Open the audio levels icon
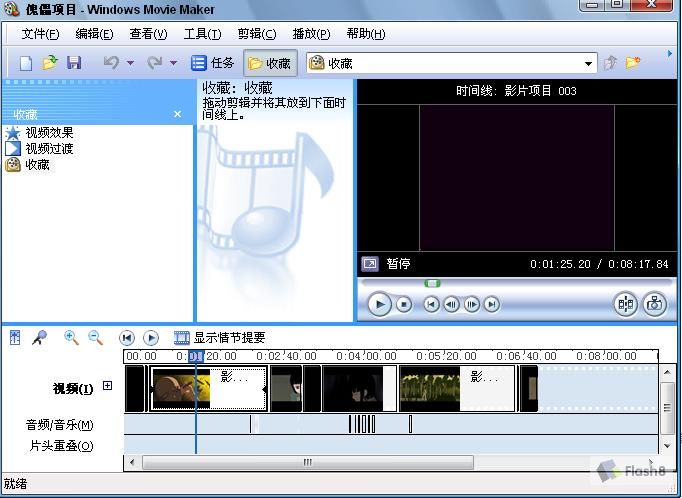682x498 pixels. [x=15, y=338]
